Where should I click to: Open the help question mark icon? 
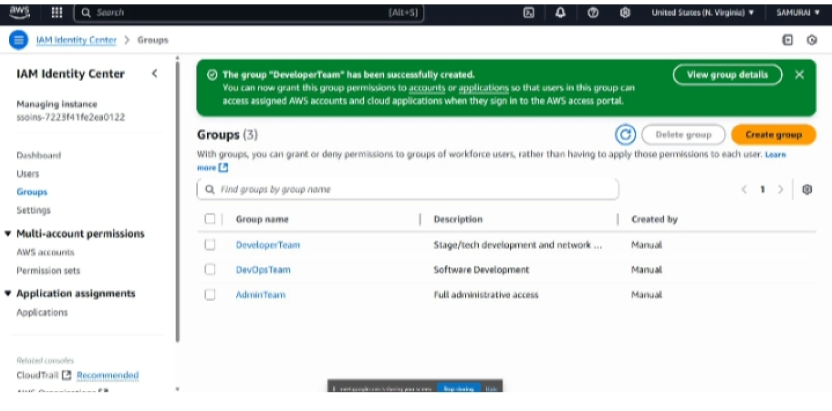[593, 13]
